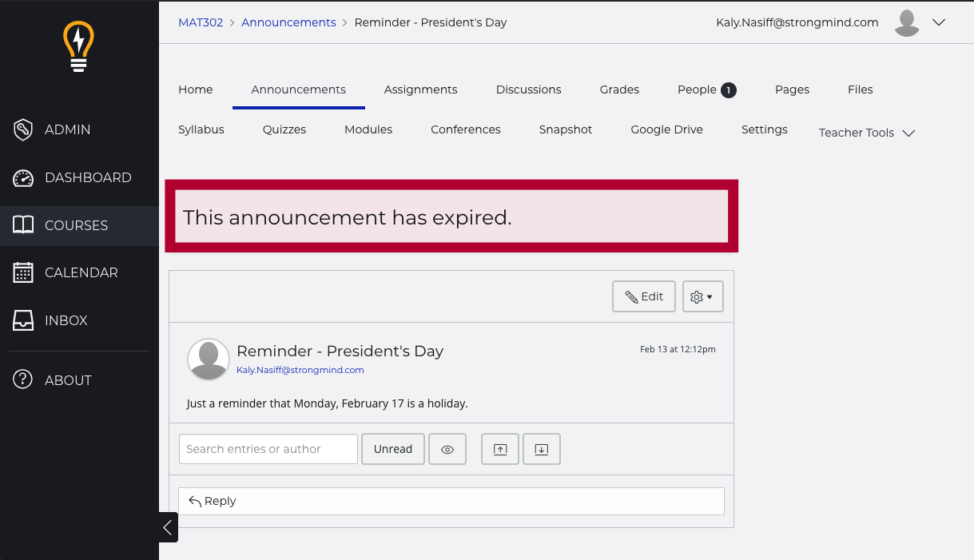This screenshot has height=560, width=974.
Task: Toggle the eye visibility button
Action: coord(447,449)
